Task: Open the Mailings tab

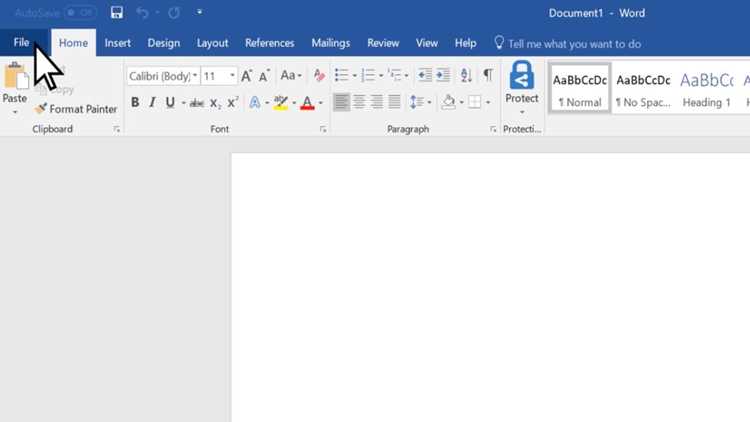Action: 331,43
